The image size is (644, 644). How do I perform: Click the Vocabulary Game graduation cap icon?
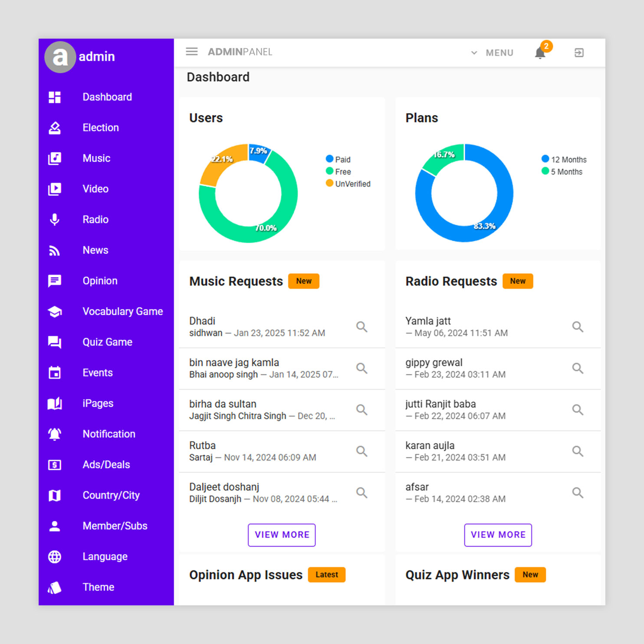click(55, 312)
